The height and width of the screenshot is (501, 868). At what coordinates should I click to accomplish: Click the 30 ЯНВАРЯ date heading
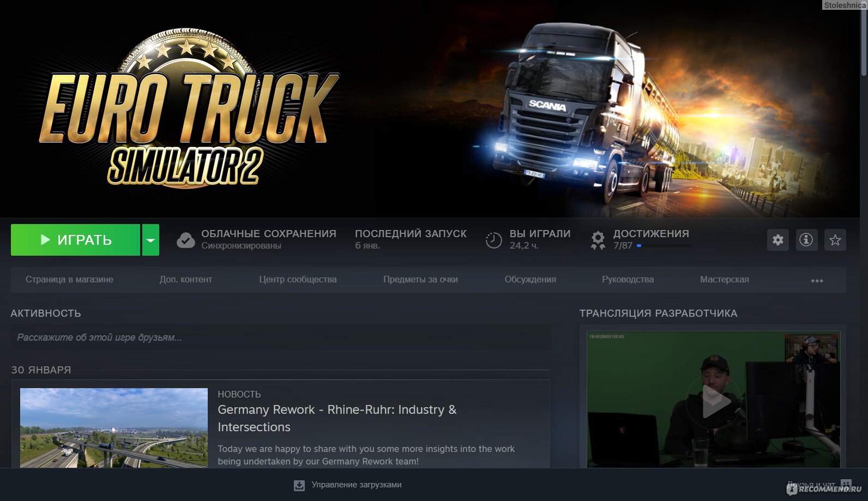pyautogui.click(x=41, y=370)
